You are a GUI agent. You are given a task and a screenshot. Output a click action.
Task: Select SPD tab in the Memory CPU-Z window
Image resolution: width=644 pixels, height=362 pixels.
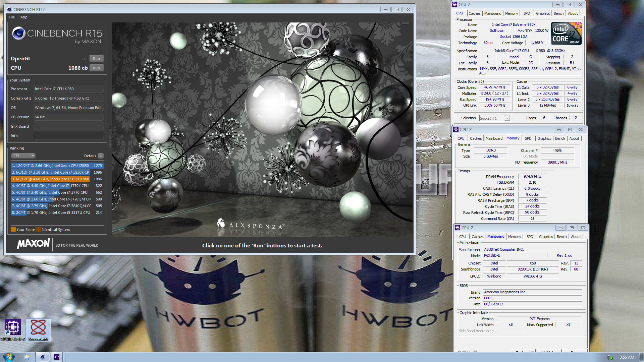[x=528, y=138]
